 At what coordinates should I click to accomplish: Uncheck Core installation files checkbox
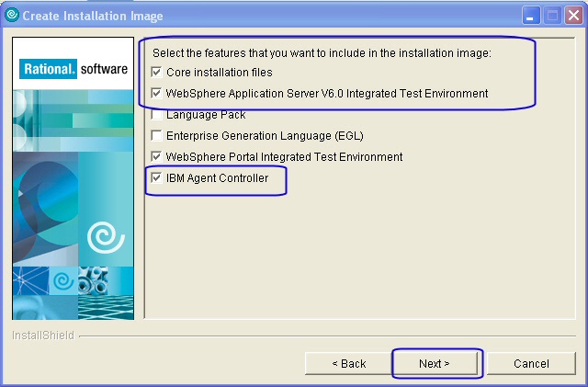point(156,72)
